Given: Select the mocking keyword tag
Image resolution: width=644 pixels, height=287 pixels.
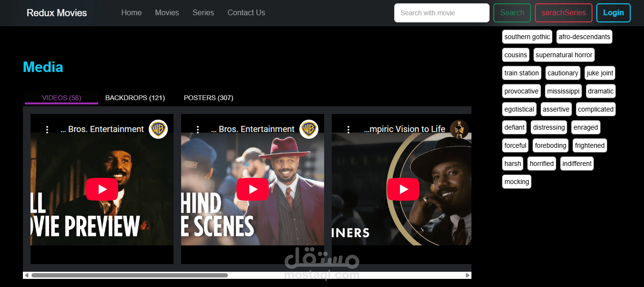Looking at the screenshot, I should [517, 182].
